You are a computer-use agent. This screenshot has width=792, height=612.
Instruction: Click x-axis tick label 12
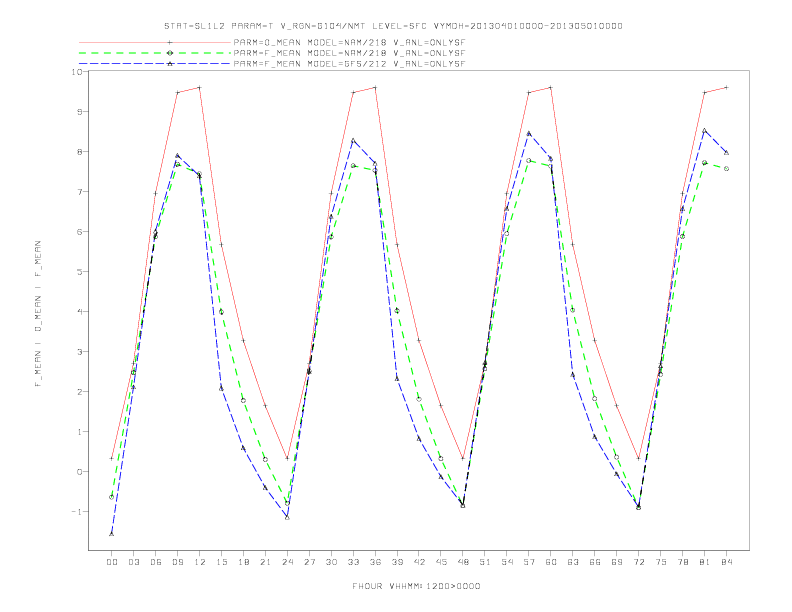pyautogui.click(x=200, y=562)
